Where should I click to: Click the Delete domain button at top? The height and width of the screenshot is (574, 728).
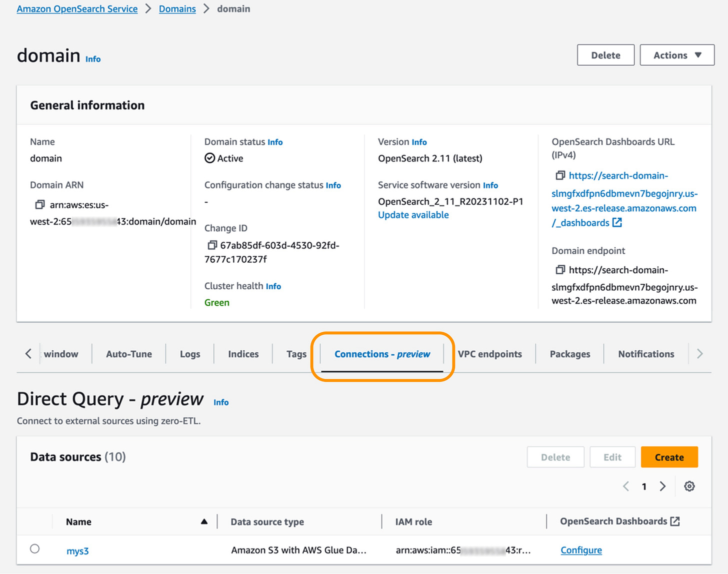(x=605, y=55)
